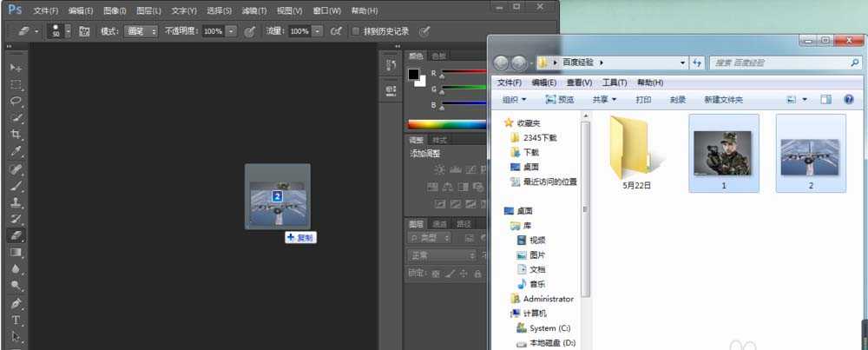
Task: Choose the Eyedropper tool
Action: click(16, 151)
